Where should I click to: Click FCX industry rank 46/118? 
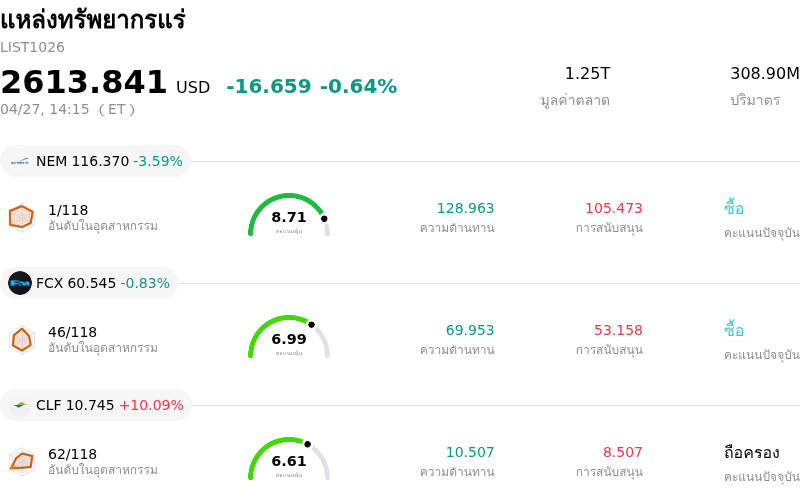click(72, 332)
